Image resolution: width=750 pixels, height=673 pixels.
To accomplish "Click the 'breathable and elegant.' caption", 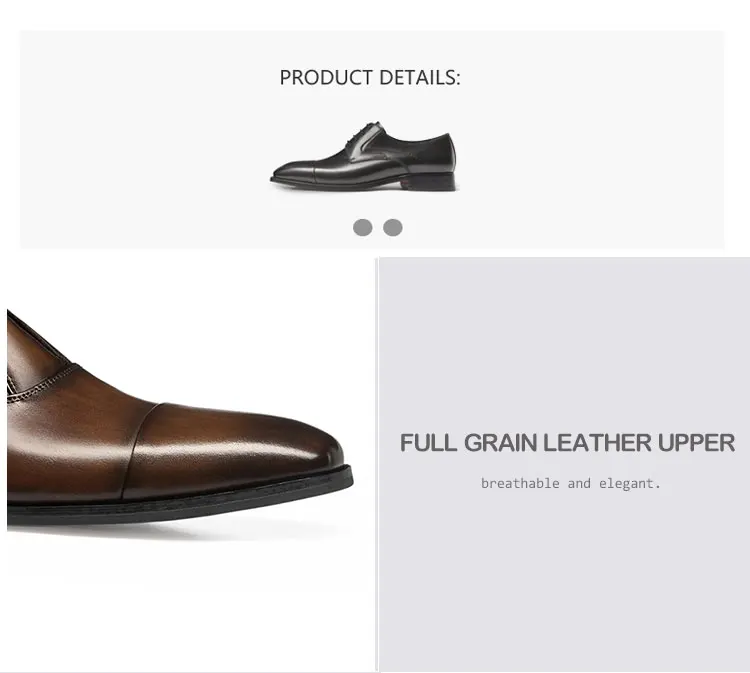I will 570,484.
